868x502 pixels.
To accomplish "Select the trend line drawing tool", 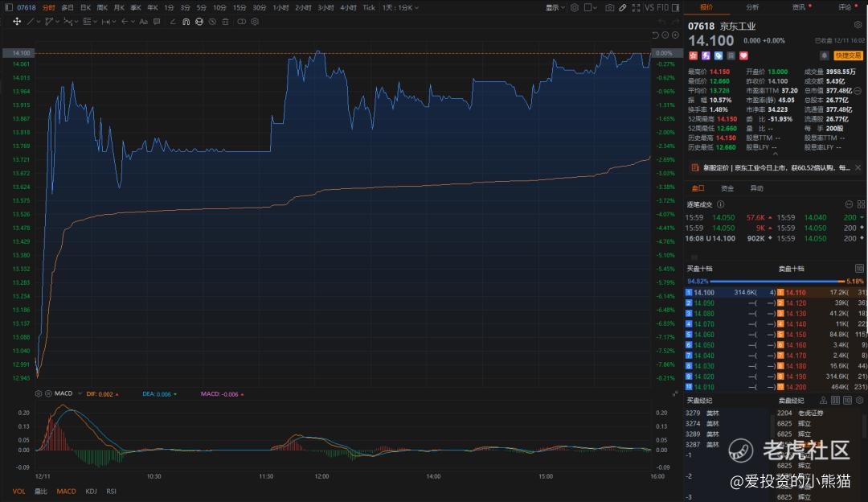I will [31, 22].
